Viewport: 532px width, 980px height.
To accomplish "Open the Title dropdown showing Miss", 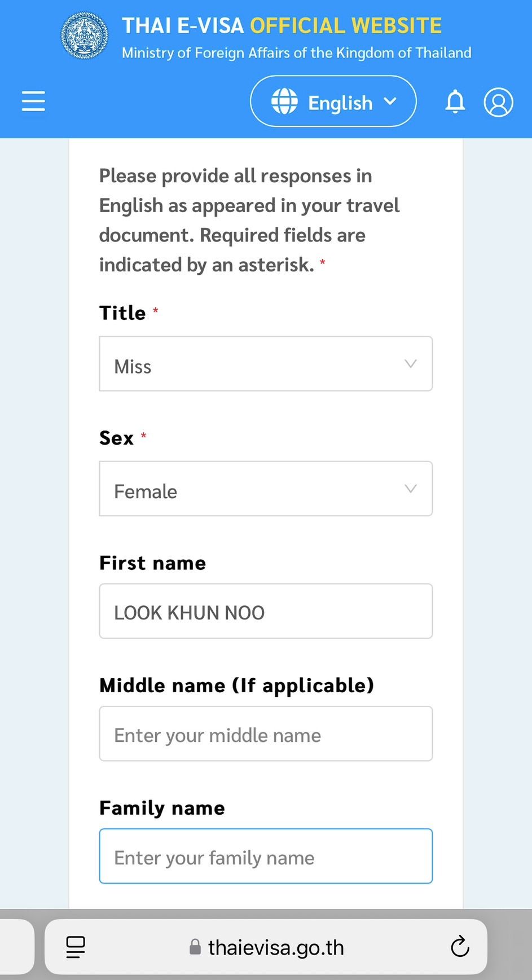I will pos(266,364).
